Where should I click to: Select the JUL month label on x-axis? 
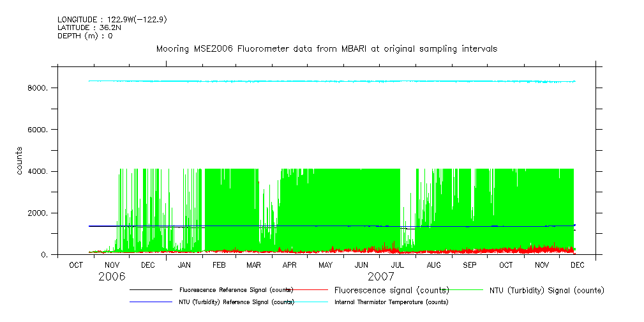[398, 264]
